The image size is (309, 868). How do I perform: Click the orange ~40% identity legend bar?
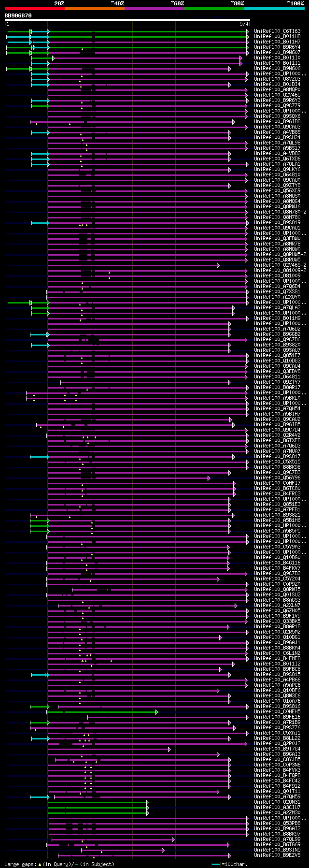pos(95,9)
